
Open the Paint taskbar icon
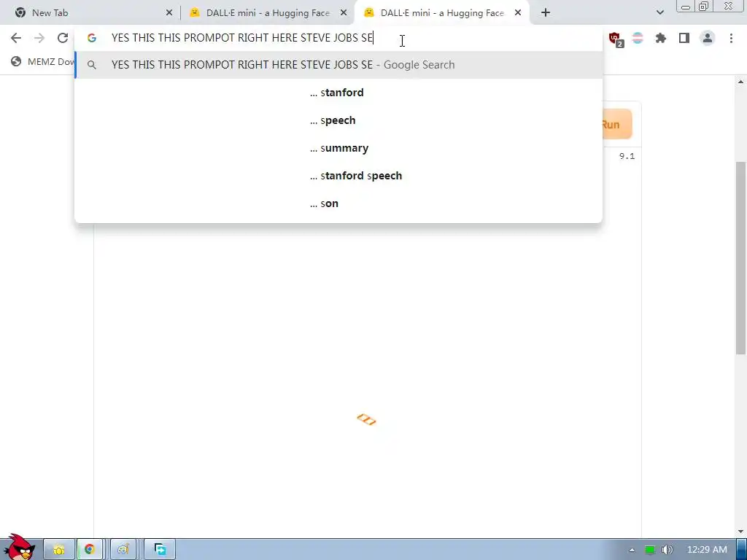(x=123, y=550)
